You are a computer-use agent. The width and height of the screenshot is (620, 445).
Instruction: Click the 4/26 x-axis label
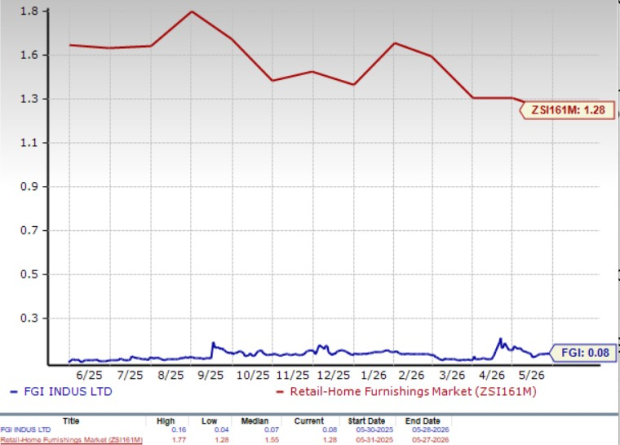tap(492, 375)
